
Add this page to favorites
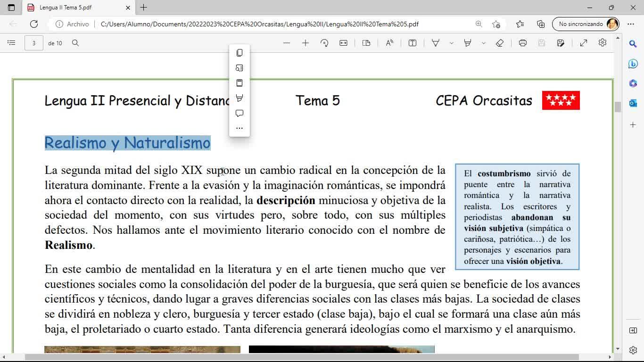[496, 24]
